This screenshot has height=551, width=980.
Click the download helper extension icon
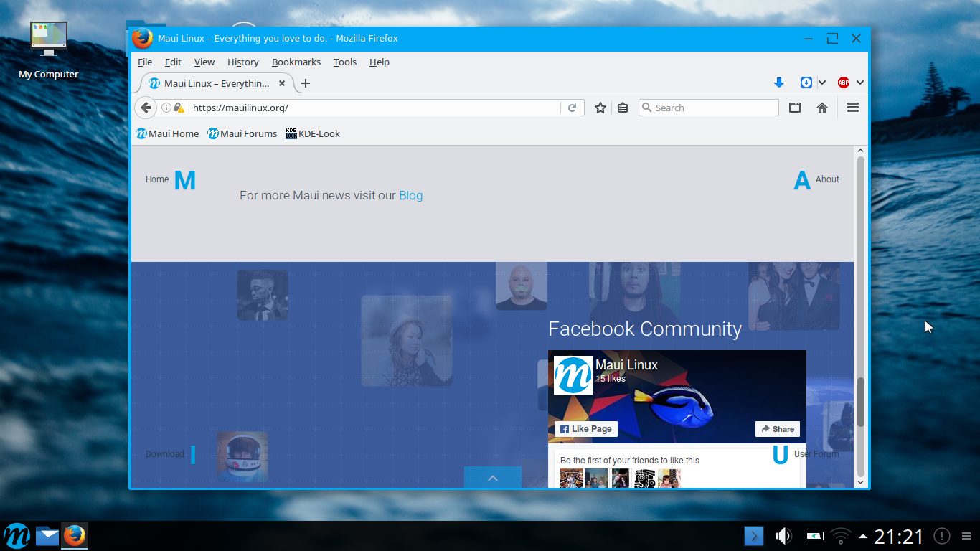(806, 83)
